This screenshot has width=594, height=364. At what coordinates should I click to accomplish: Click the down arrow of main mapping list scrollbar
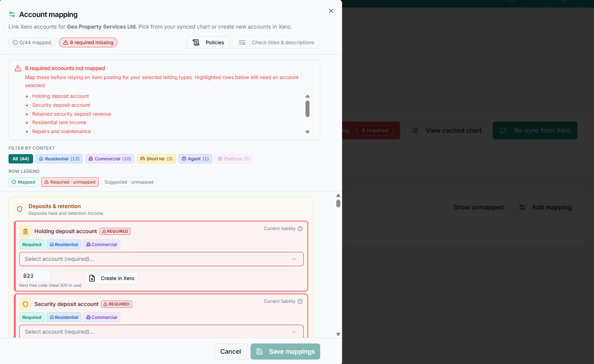(338, 334)
